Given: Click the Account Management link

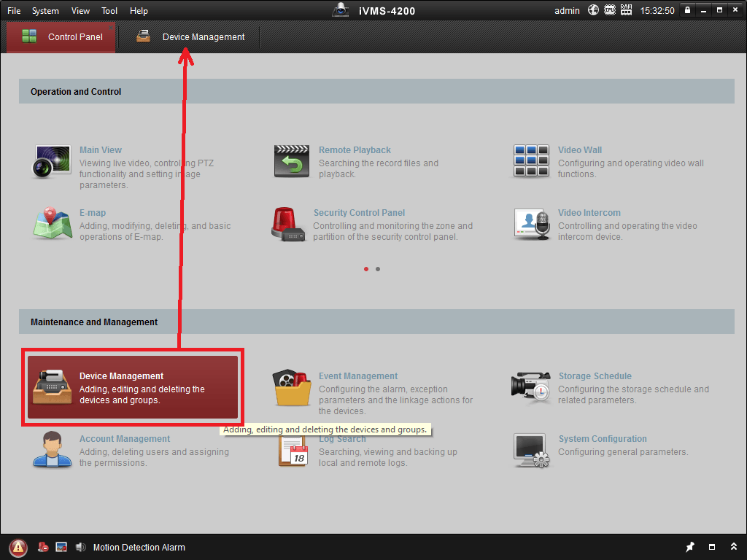Looking at the screenshot, I should tap(124, 439).
